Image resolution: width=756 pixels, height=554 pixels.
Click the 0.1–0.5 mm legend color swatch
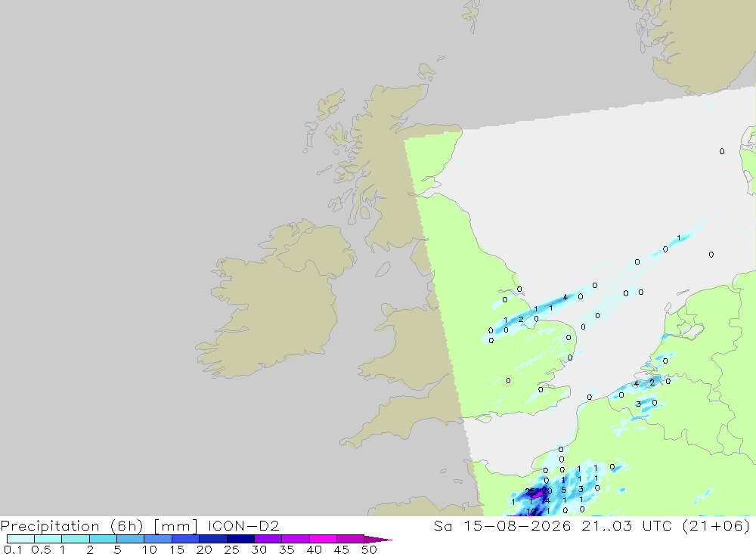(20, 539)
